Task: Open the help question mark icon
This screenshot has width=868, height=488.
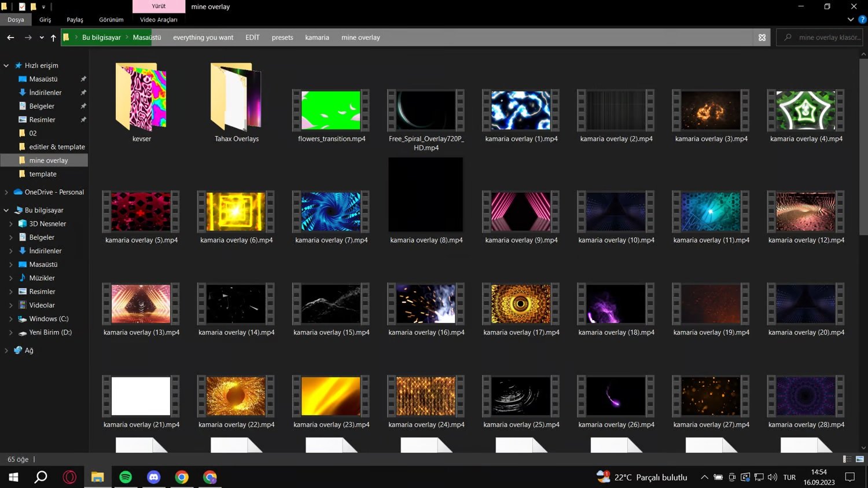Action: tap(862, 20)
